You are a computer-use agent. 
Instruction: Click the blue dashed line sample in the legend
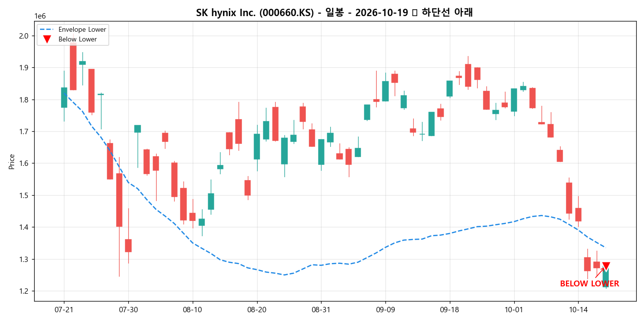(47, 30)
